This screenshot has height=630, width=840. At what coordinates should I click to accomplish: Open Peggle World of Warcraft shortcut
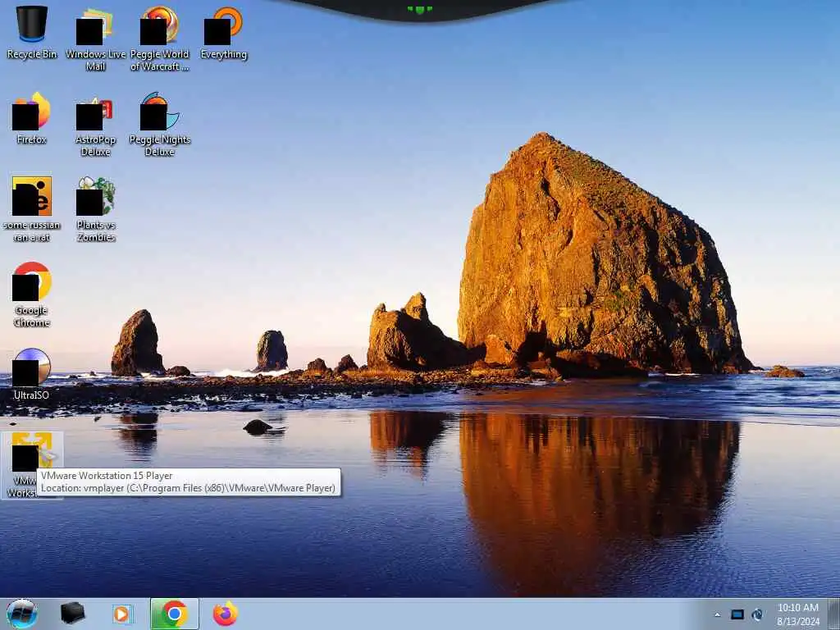tap(160, 39)
